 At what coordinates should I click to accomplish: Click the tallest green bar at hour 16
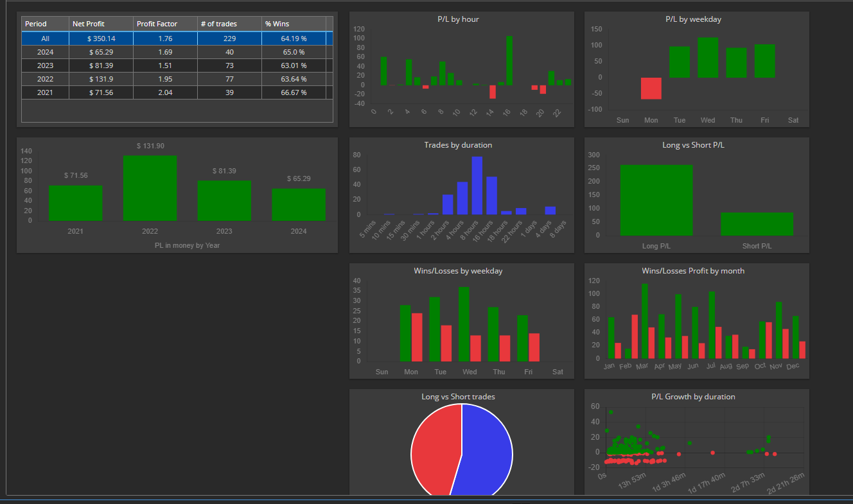509,60
